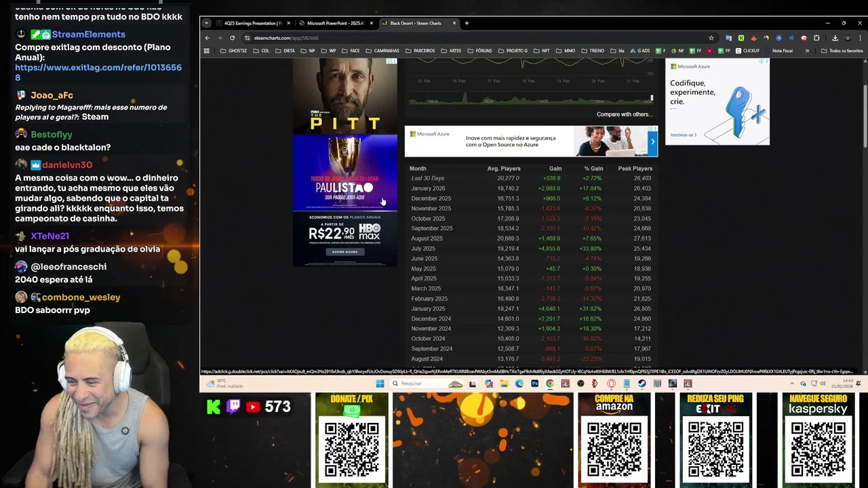Open the Chrome downloads icon

835,38
